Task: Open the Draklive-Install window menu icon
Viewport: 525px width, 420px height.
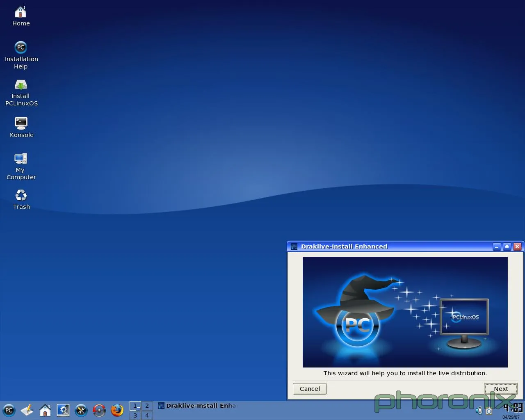Action: [x=294, y=247]
